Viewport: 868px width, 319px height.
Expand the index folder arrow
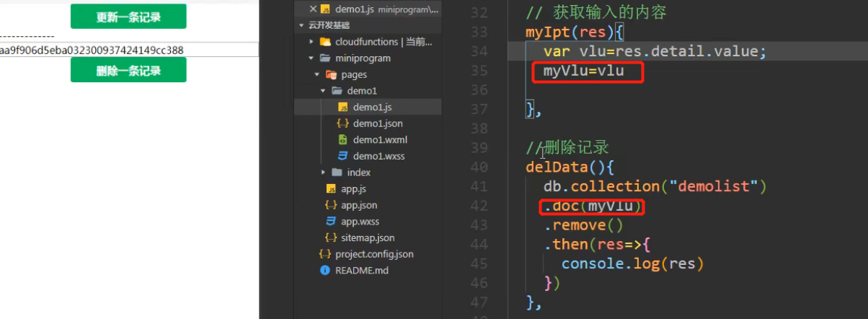(x=324, y=172)
